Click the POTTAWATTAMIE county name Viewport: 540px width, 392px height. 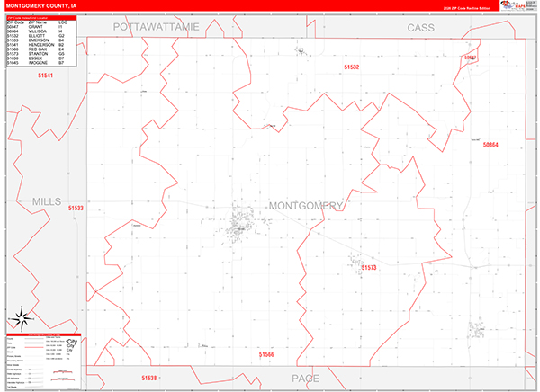coord(157,27)
